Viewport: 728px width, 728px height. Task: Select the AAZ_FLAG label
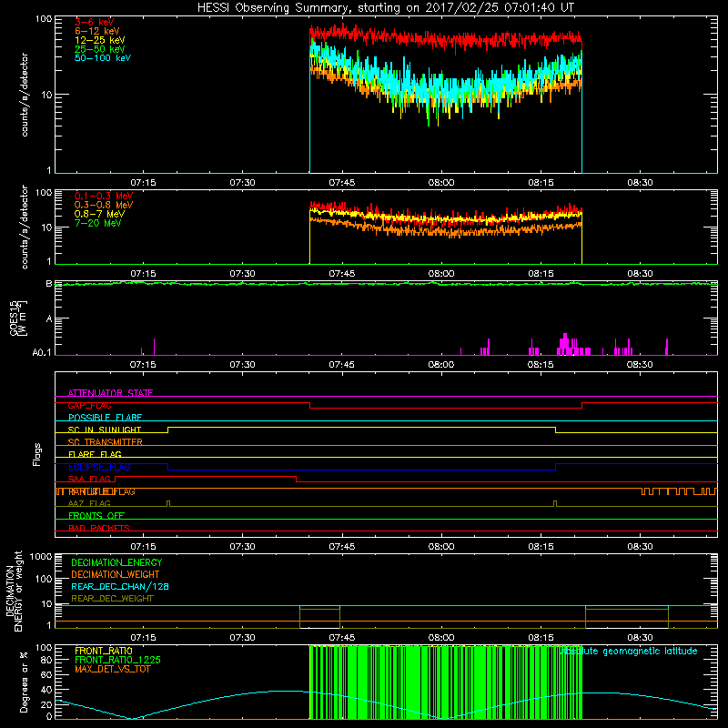pyautogui.click(x=89, y=503)
